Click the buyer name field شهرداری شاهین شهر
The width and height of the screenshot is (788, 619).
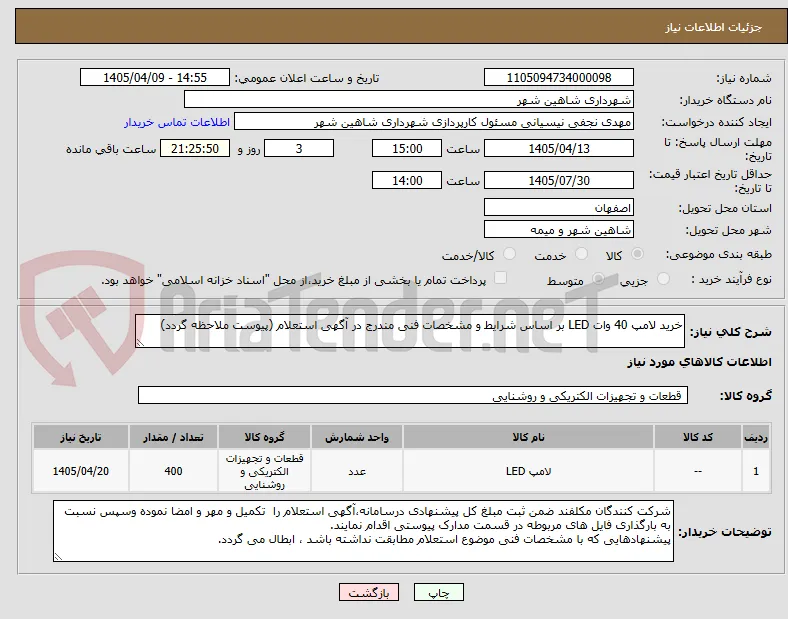click(409, 99)
